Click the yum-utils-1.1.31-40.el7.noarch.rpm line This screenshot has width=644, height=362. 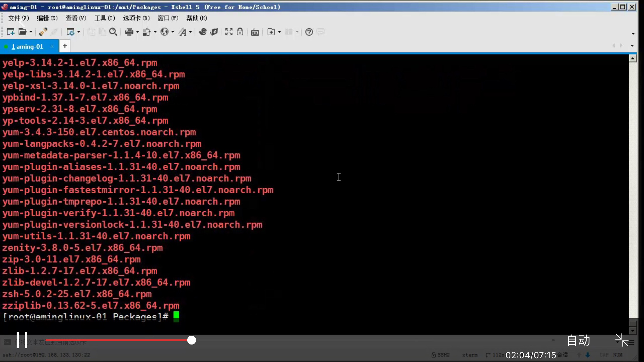97,236
